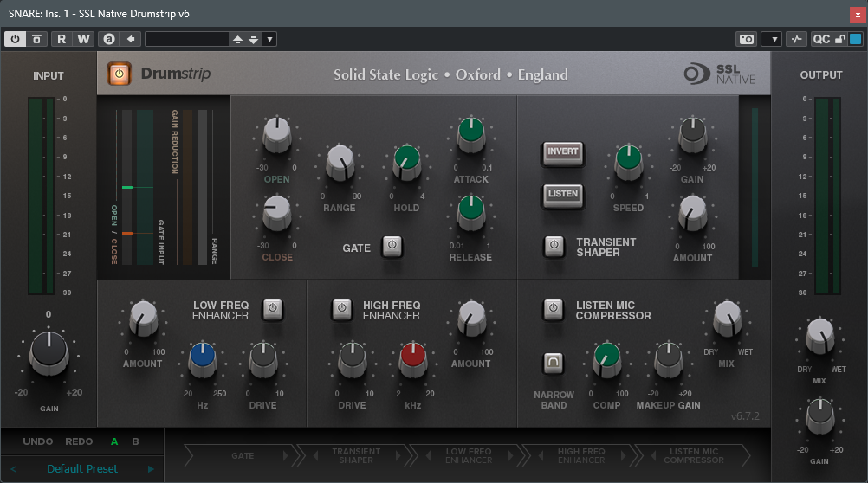Click the low freq enhancer AMOUNT knob
This screenshot has height=483, width=868.
point(144,318)
